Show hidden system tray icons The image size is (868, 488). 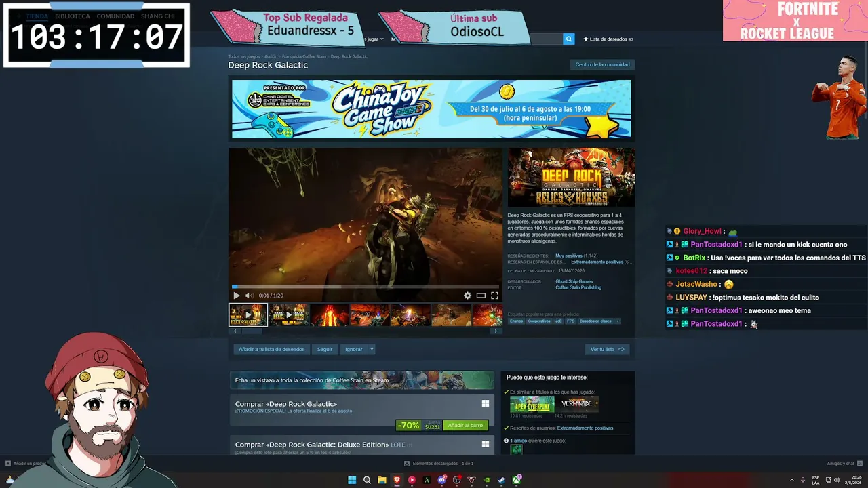[x=791, y=480]
